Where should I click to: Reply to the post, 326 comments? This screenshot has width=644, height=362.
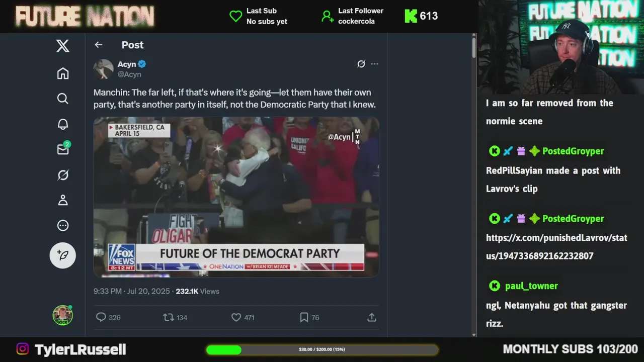tap(108, 317)
